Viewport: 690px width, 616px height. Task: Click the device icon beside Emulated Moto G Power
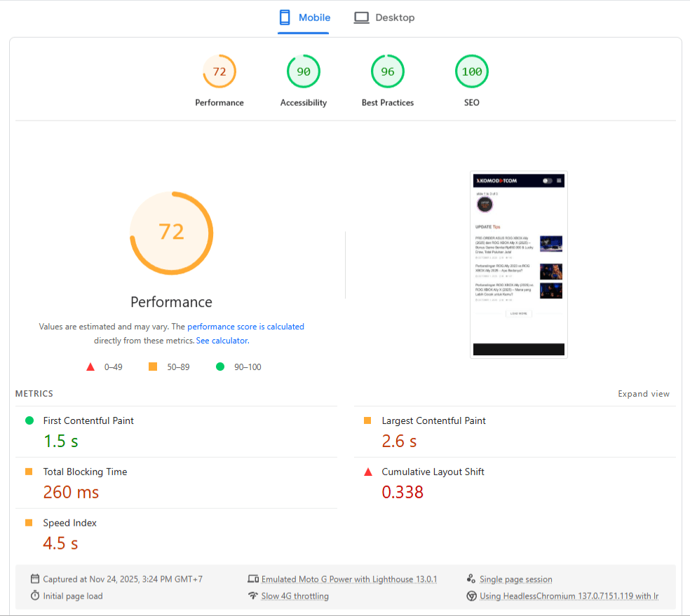click(x=253, y=579)
